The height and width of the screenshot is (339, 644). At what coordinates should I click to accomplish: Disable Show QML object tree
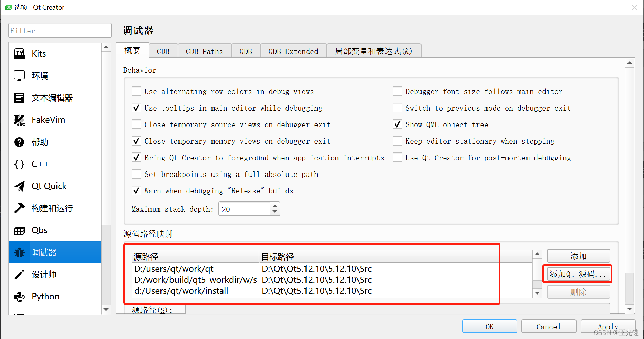pyautogui.click(x=397, y=124)
